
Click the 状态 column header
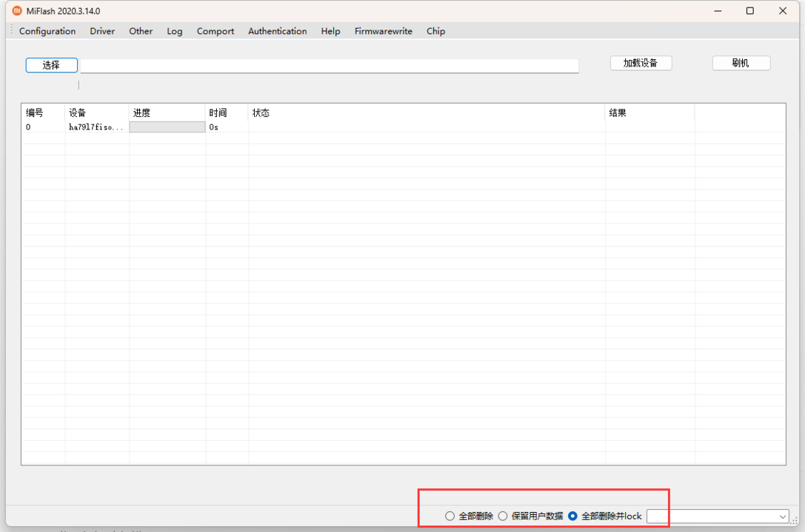[427, 113]
